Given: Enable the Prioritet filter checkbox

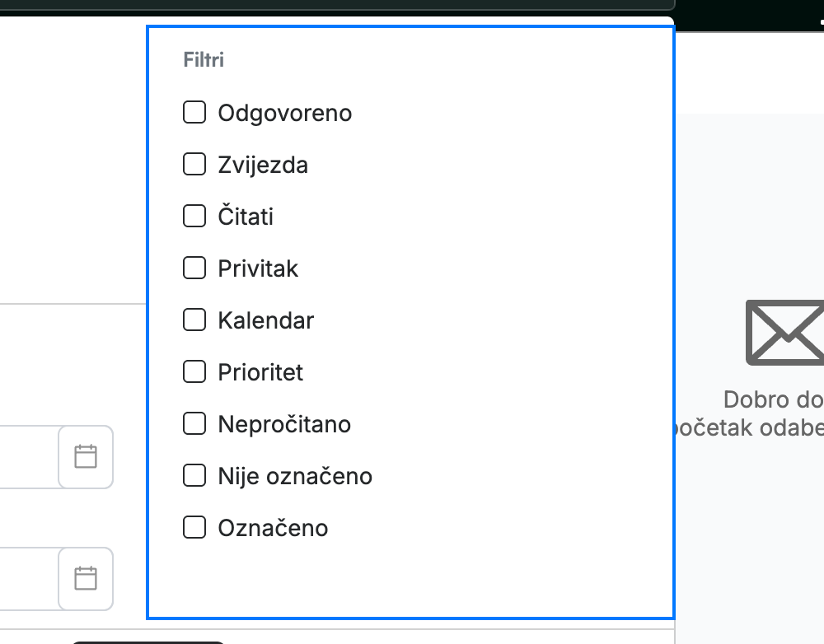Looking at the screenshot, I should pyautogui.click(x=194, y=372).
